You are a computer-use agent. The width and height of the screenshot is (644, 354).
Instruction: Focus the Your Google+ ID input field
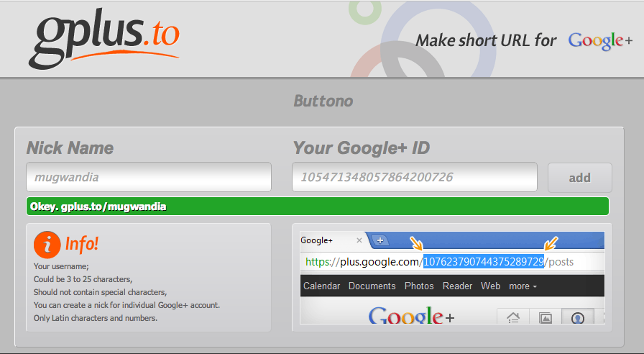tap(415, 177)
